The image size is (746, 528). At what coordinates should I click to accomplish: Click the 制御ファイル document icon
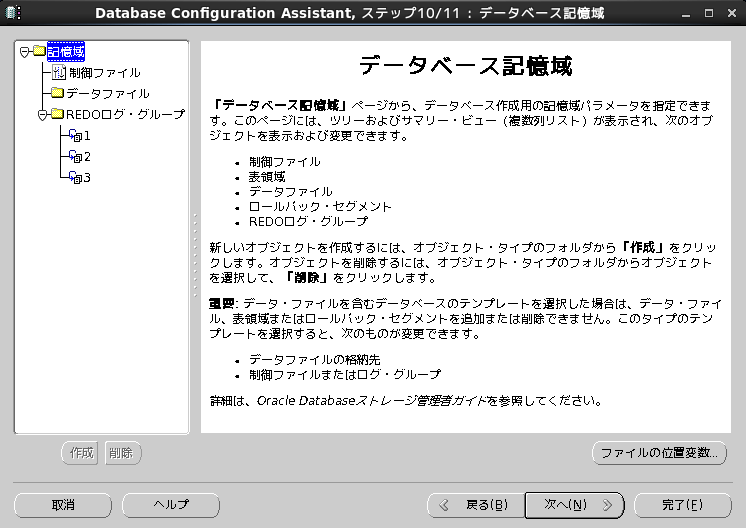click(x=58, y=73)
